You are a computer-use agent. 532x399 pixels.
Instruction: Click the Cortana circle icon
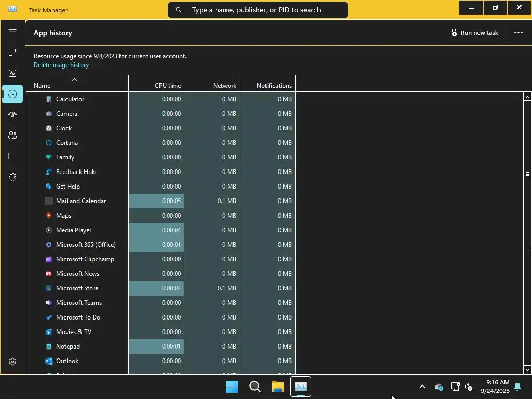[x=48, y=143]
